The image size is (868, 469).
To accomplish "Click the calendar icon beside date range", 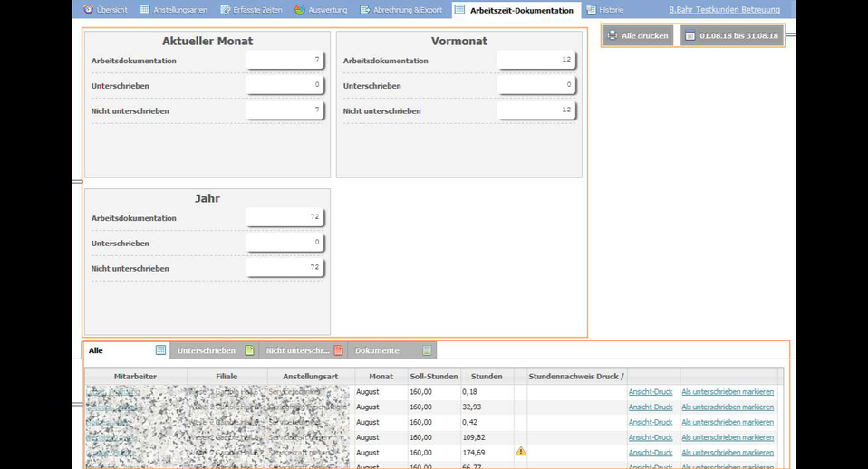I will click(x=690, y=35).
